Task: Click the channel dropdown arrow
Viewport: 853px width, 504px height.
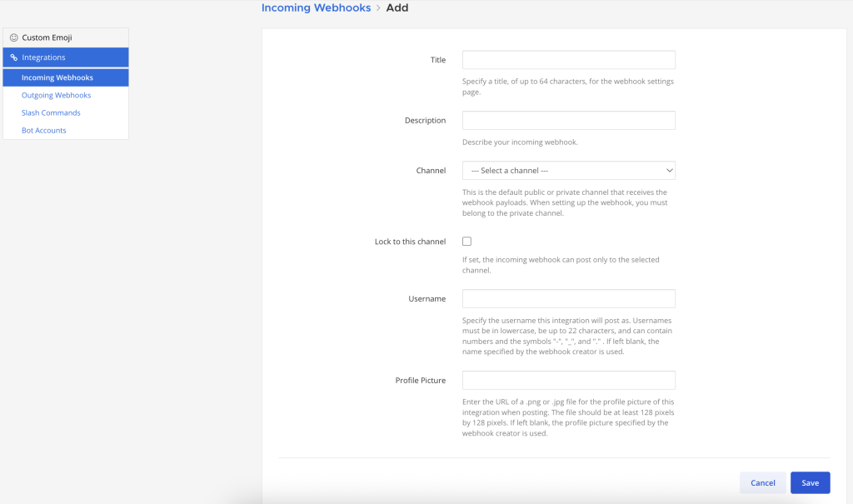Action: (669, 170)
